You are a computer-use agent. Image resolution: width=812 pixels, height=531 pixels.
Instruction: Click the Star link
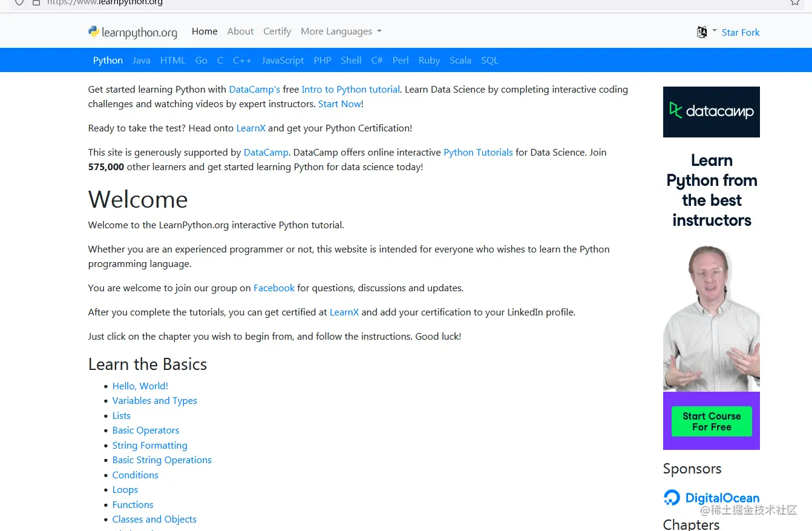[x=730, y=33]
